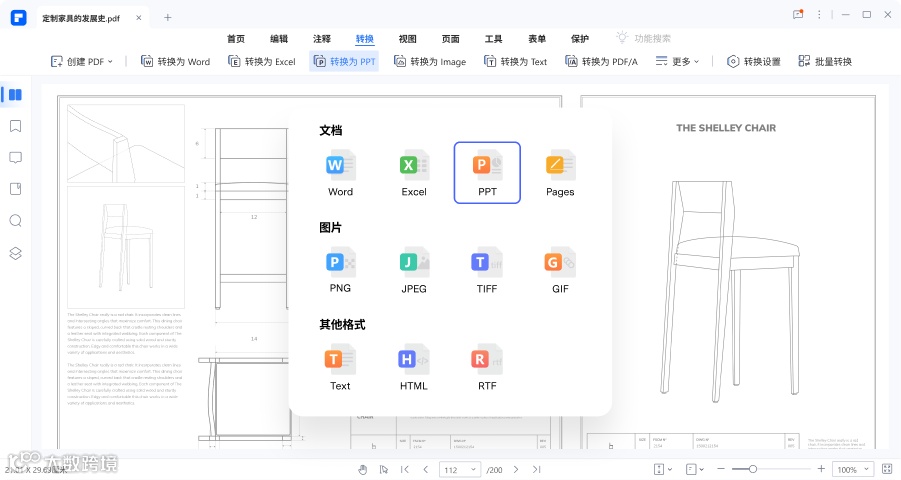Choose Excel as the output format
This screenshot has height=480, width=901.
414,173
